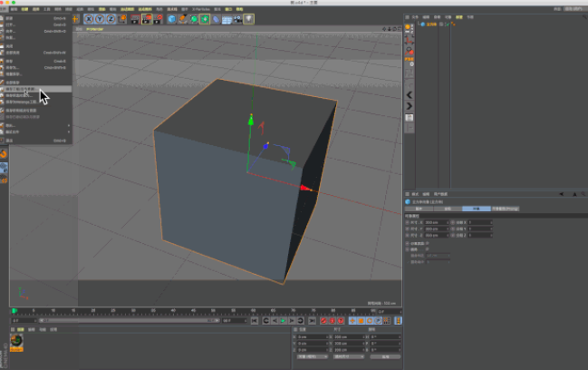Viewport: 588px width, 370px height.
Task: Click the back arrow in the side strip
Action: (x=410, y=94)
